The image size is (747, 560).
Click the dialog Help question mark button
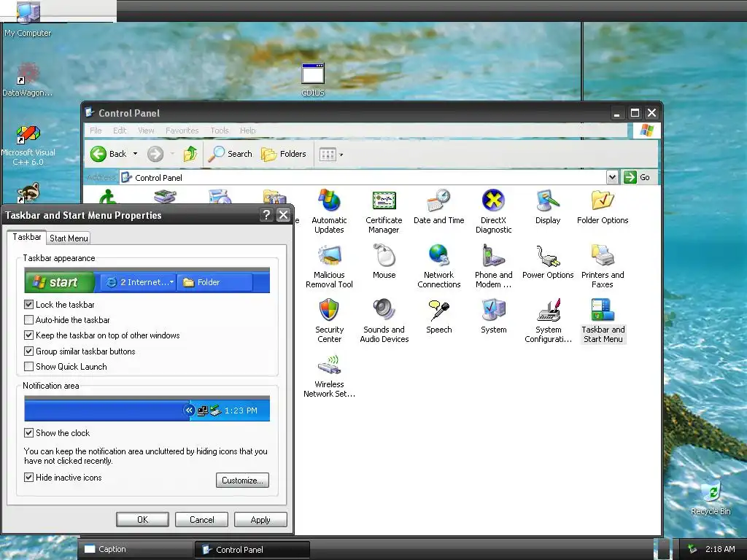pyautogui.click(x=267, y=215)
